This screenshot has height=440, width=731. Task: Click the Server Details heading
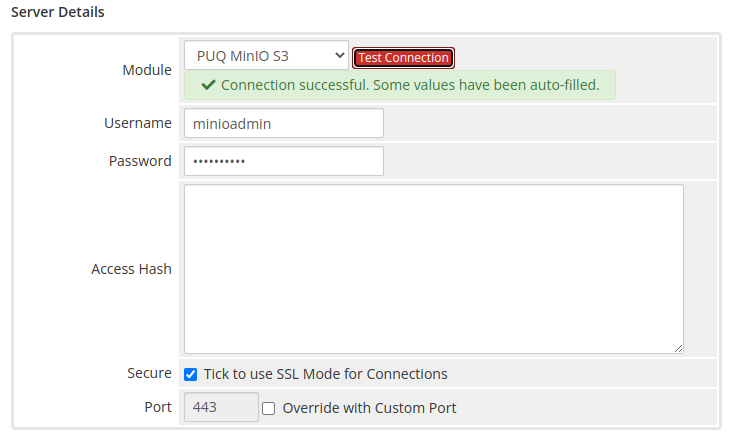58,12
